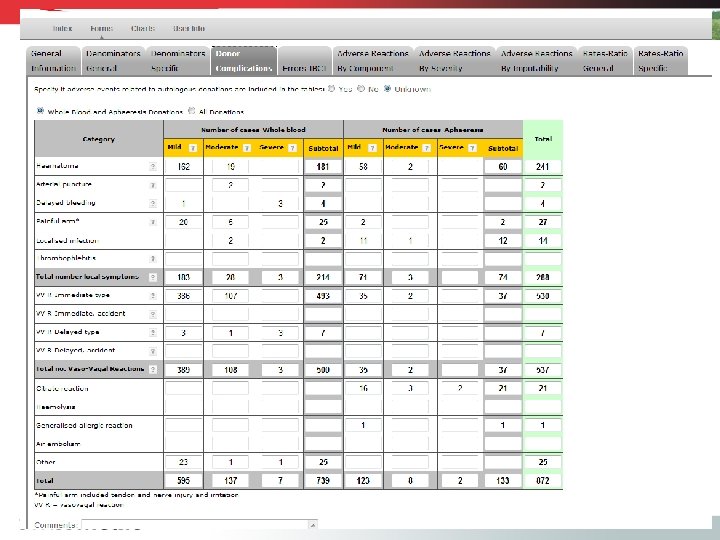The height and width of the screenshot is (540, 720).
Task: Open help icon beside Whole blood Mild header
Action: 193,148
